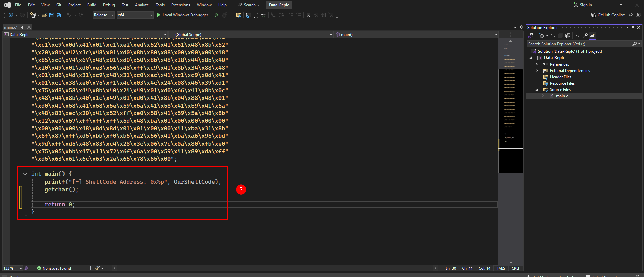
Task: Click the Hot Reload flame icon
Action: coord(224,15)
